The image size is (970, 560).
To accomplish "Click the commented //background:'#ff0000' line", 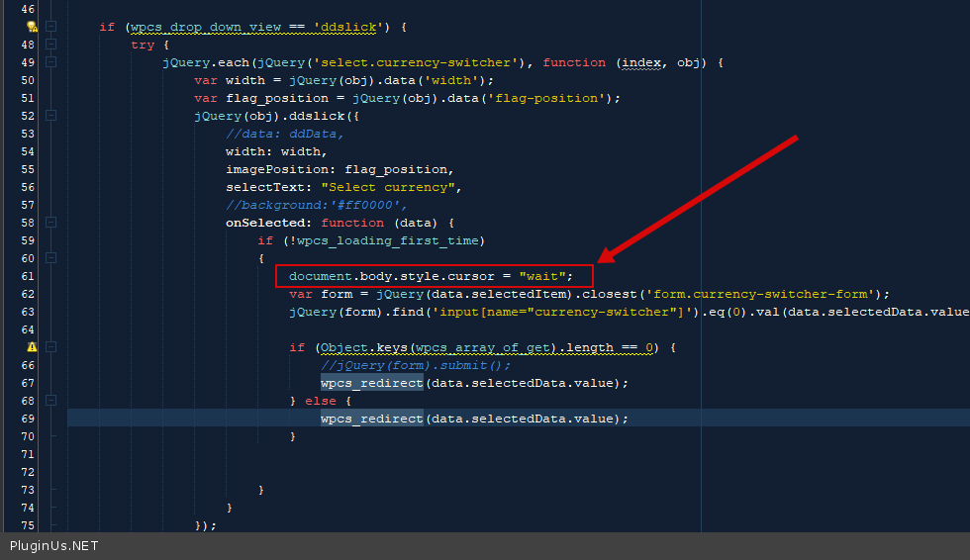I will point(303,205).
